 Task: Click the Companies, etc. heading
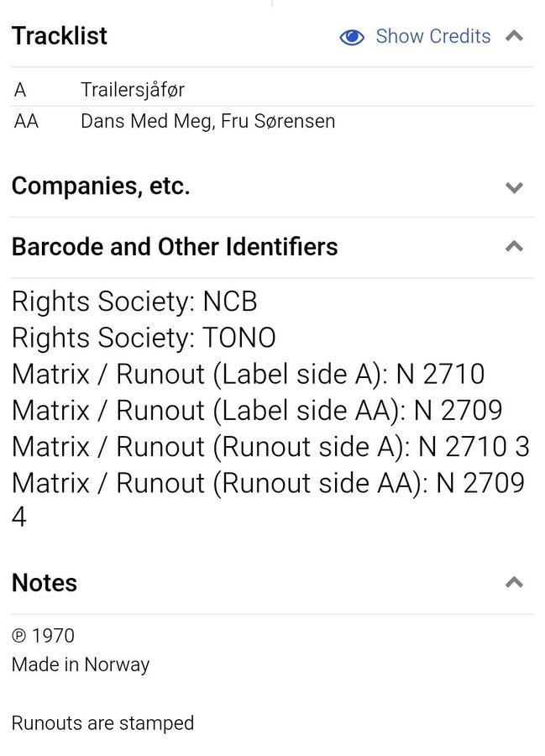(101, 186)
